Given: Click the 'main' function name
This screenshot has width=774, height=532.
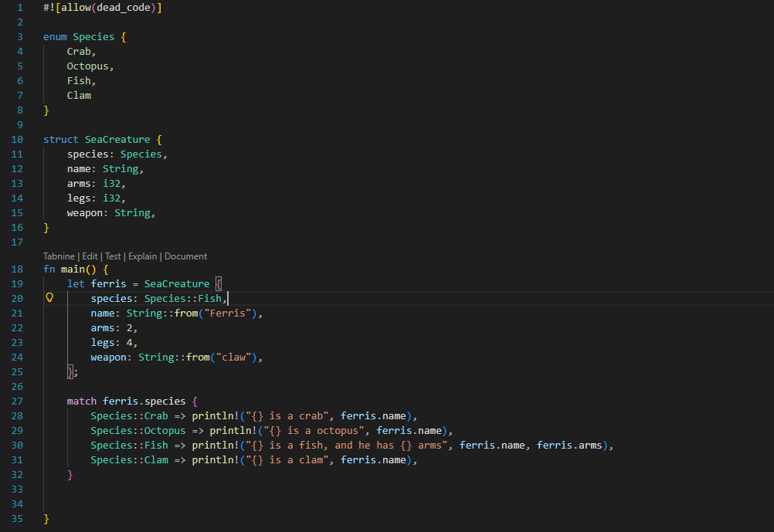Looking at the screenshot, I should click(73, 269).
